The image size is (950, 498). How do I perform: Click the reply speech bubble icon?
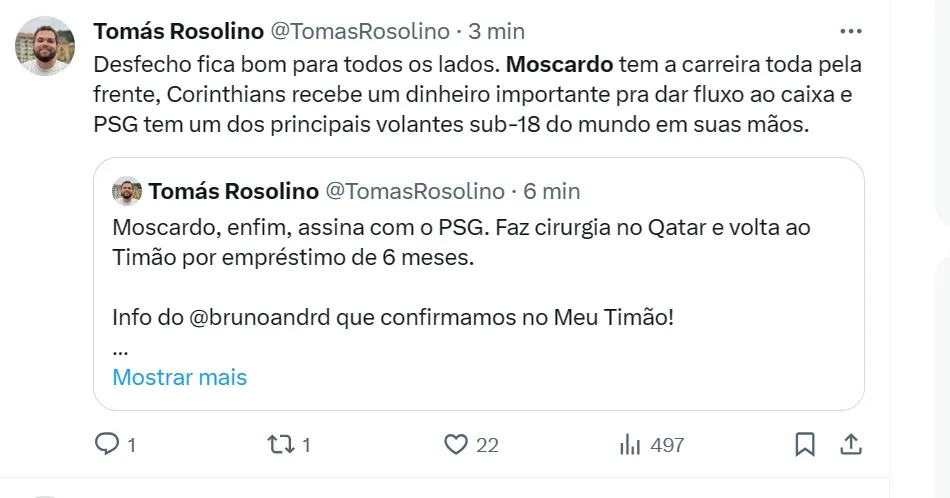click(x=107, y=444)
